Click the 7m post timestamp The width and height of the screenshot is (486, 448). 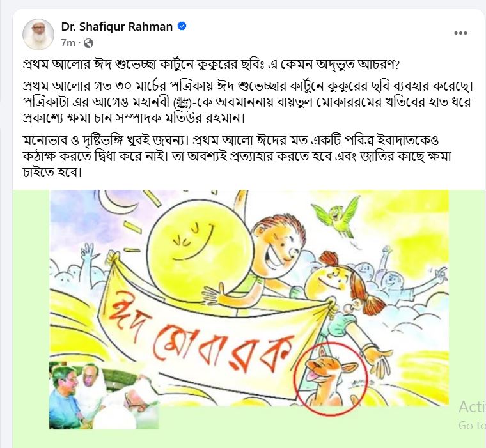point(68,43)
